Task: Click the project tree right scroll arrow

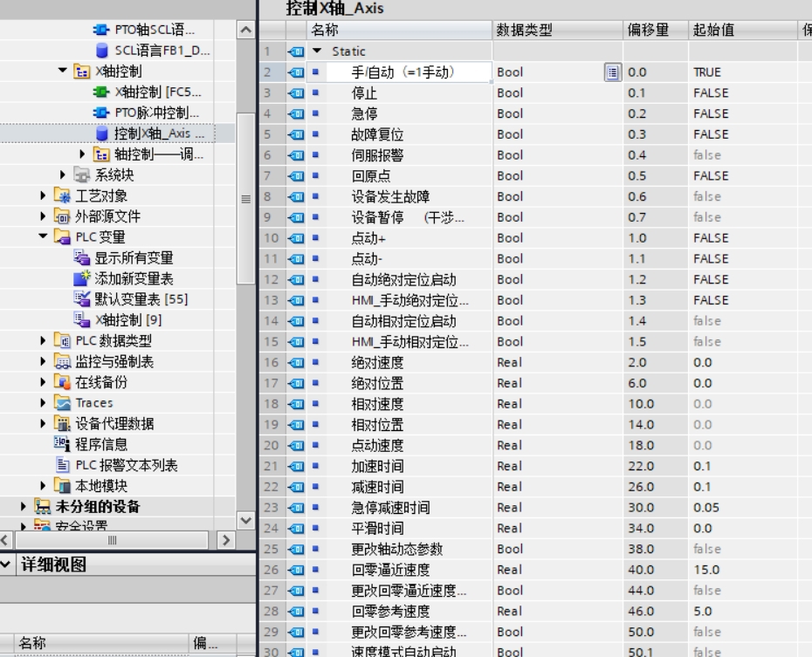Action: pyautogui.click(x=226, y=540)
